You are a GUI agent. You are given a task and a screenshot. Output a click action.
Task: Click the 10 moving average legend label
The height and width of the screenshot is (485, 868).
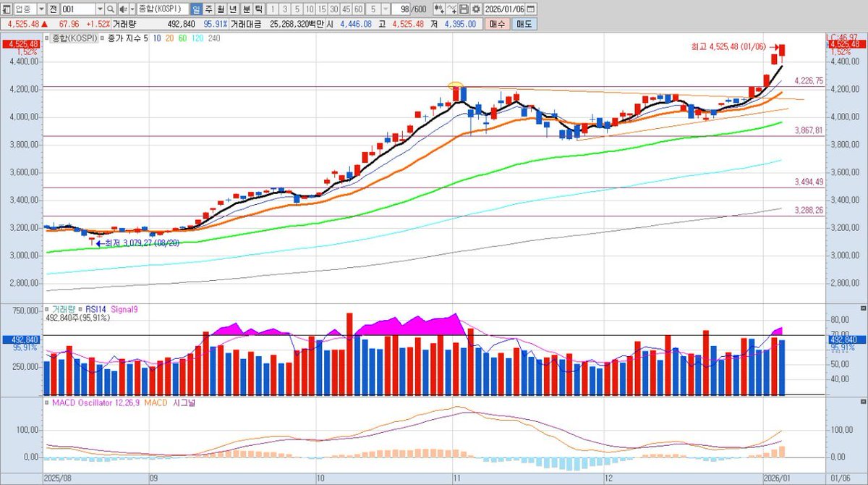156,38
